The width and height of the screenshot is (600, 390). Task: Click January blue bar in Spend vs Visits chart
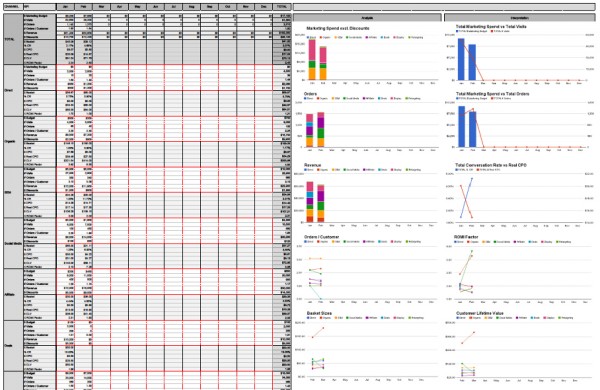[461, 59]
